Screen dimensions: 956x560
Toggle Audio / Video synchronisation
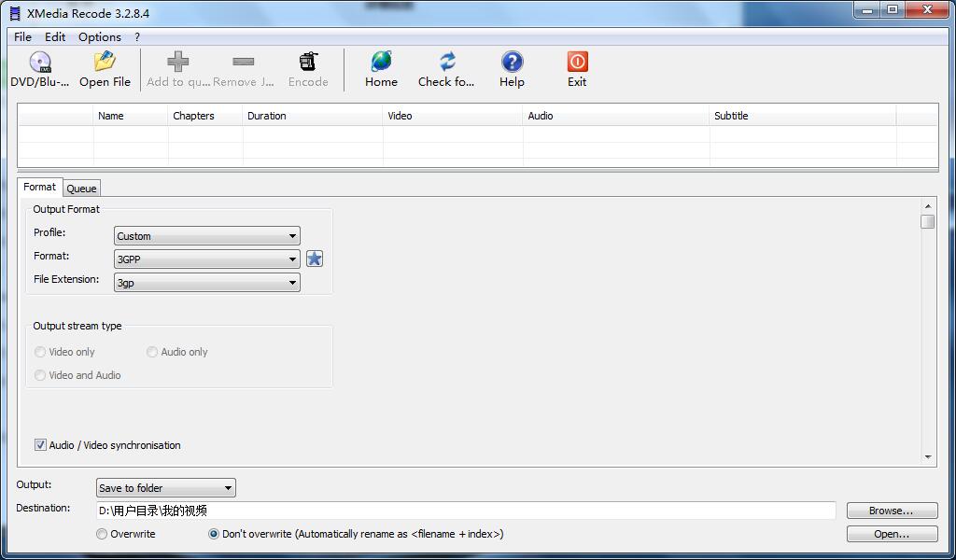tap(40, 444)
